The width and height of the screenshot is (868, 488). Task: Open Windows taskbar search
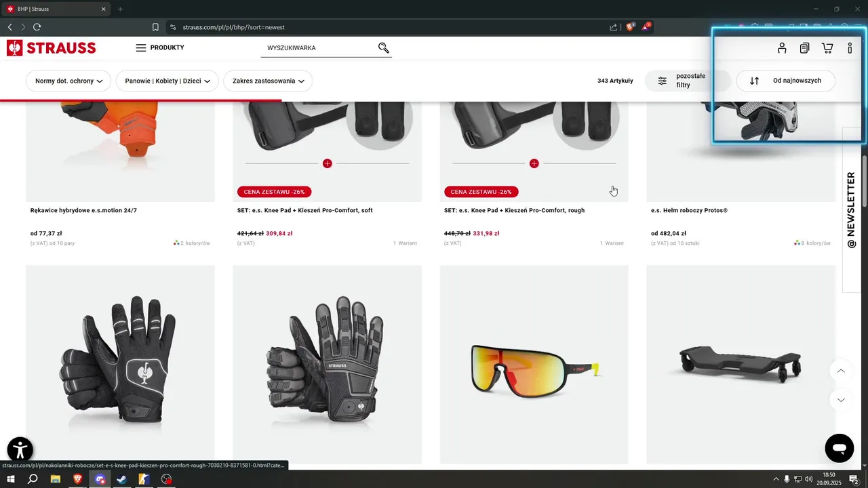click(33, 479)
